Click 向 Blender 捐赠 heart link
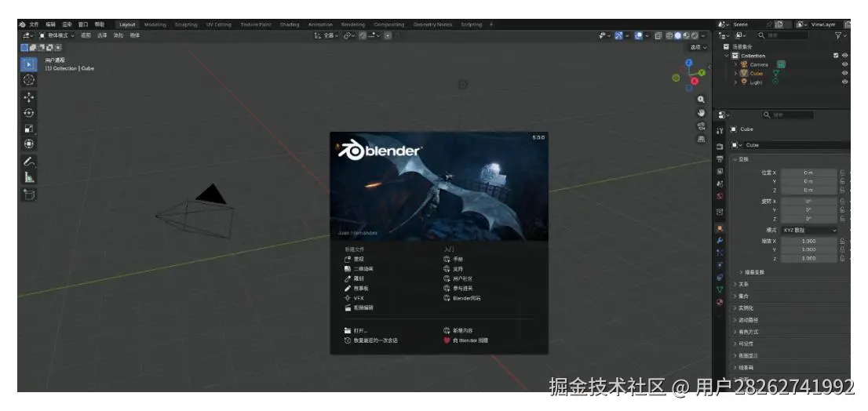This screenshot has height=411, width=868. pos(465,340)
